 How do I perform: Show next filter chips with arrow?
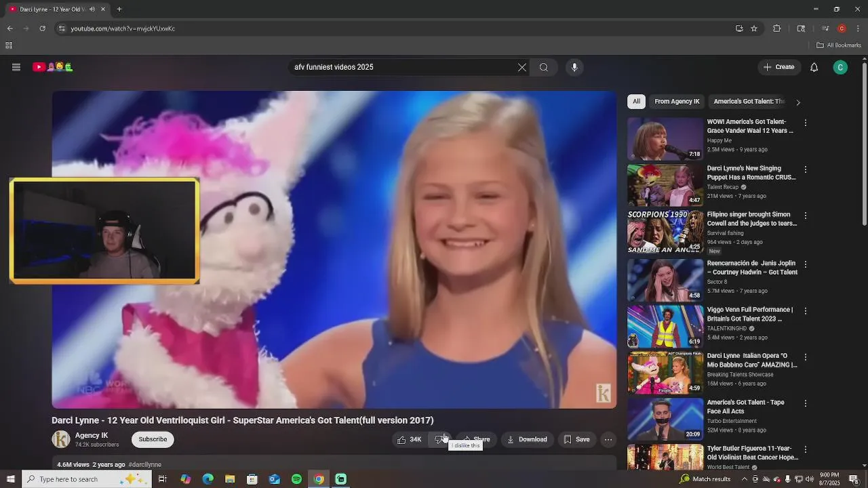click(x=798, y=102)
